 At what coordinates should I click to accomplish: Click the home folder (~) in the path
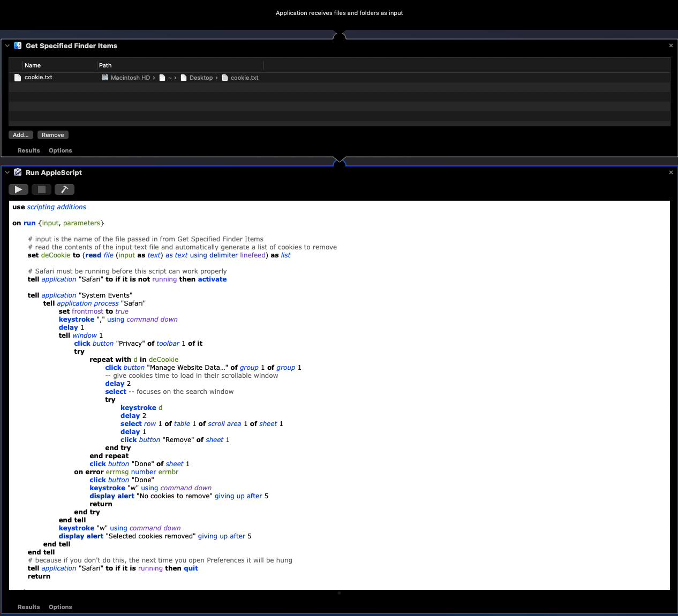coord(169,78)
